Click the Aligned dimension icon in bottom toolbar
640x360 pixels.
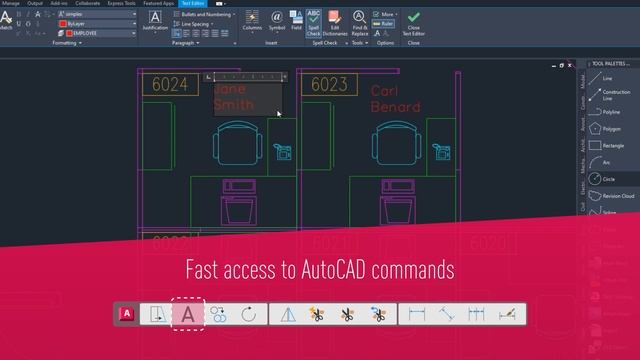[447, 314]
